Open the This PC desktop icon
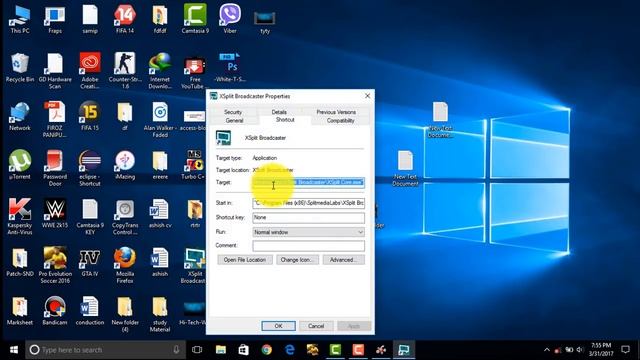The image size is (640, 360). (x=20, y=19)
